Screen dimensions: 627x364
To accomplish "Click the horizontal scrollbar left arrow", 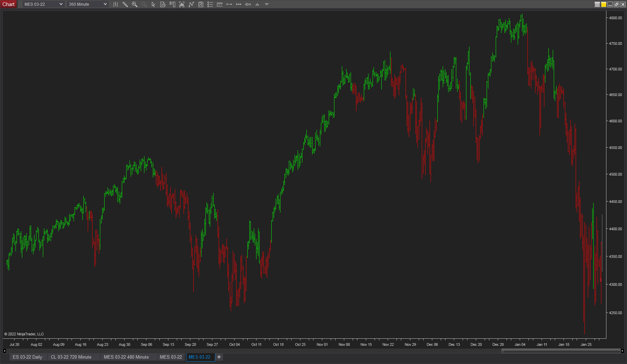I will tap(4, 351).
